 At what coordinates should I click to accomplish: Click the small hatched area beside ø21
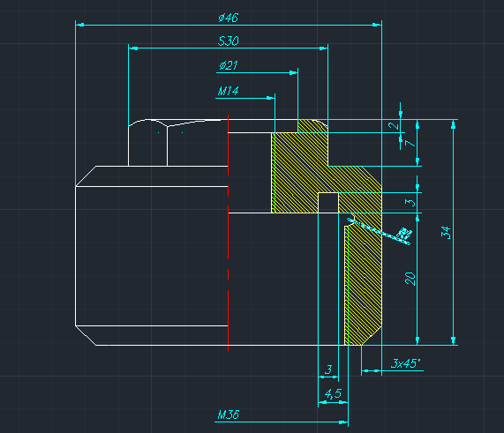[x=312, y=126]
